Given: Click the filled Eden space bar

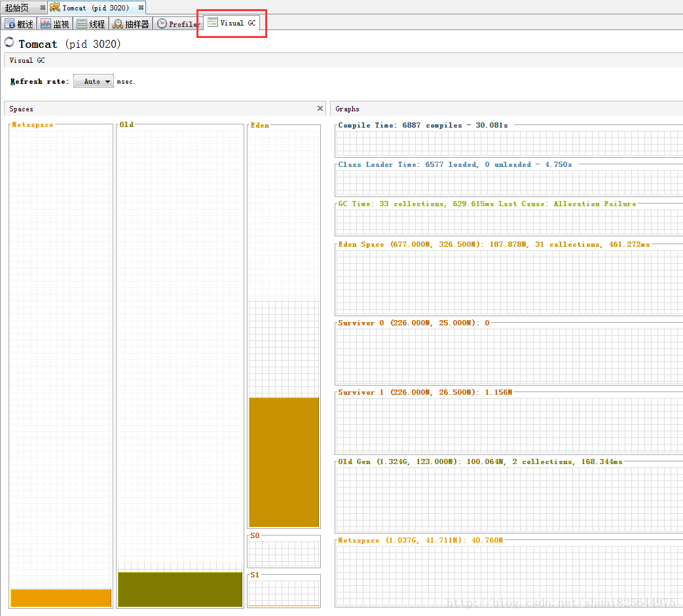Looking at the screenshot, I should click(x=284, y=462).
